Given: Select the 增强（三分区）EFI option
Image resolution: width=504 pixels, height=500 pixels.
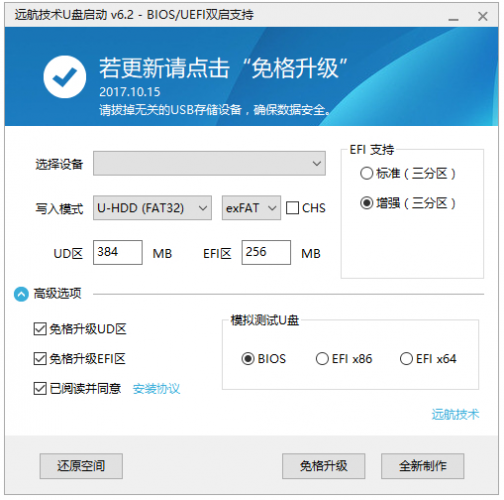Looking at the screenshot, I should pos(366,203).
